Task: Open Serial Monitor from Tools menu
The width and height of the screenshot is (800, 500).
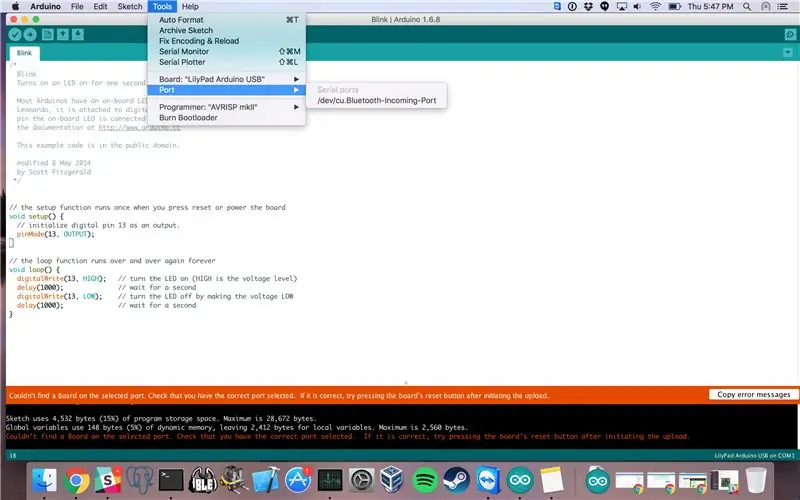Action: tap(227, 52)
